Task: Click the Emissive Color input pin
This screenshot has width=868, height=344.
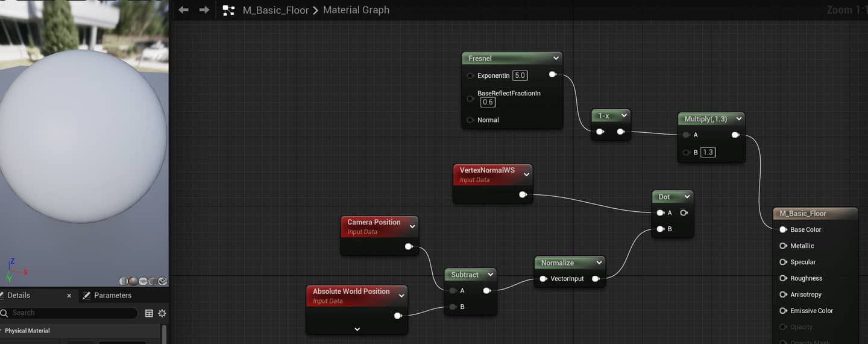Action: click(784, 311)
